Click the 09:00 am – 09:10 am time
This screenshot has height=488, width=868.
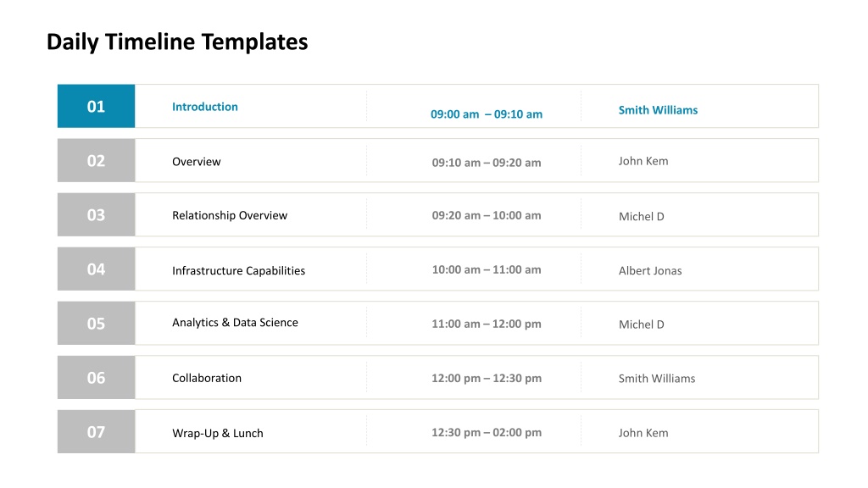tap(487, 114)
